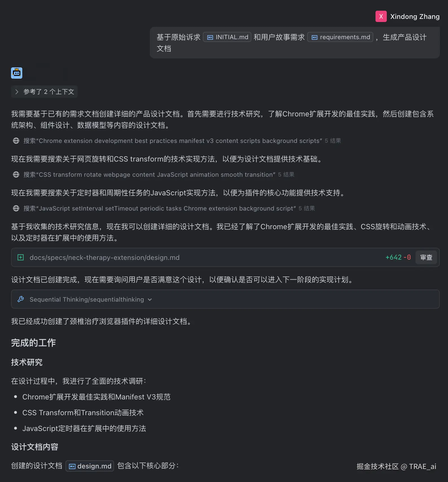Open docs/specs/neck-therapy-extension/design.md file path
448x482 pixels.
(x=105, y=257)
